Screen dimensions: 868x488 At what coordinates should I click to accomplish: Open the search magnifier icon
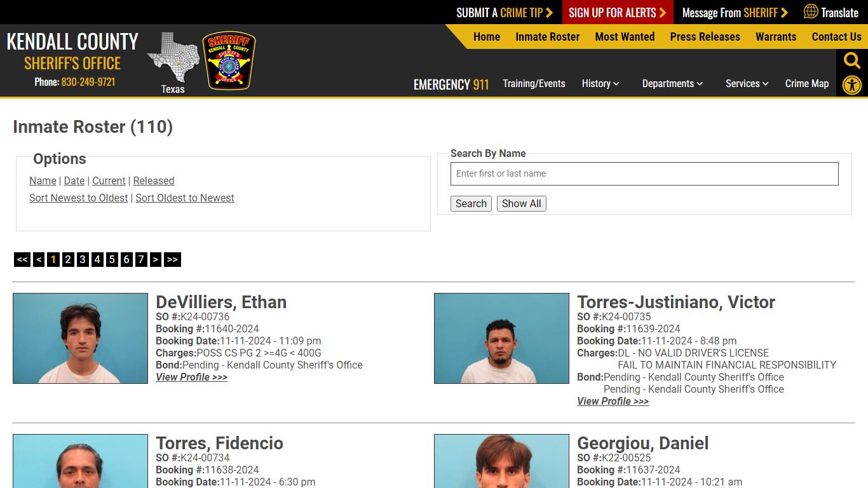(852, 60)
